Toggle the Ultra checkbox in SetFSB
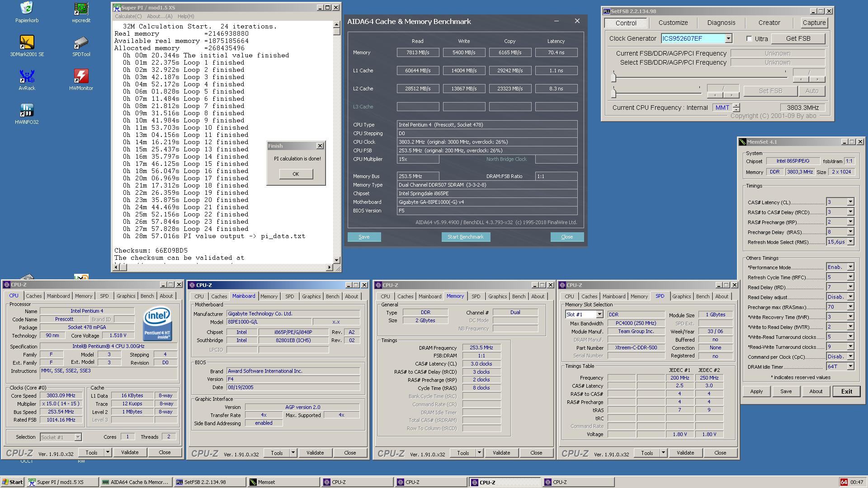 [749, 39]
